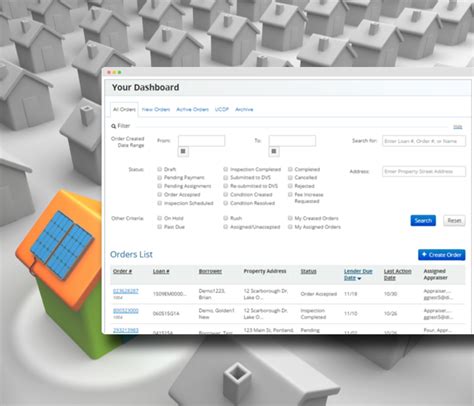The width and height of the screenshot is (474, 406).
Task: Click the plus icon on Create Order
Action: 424,255
